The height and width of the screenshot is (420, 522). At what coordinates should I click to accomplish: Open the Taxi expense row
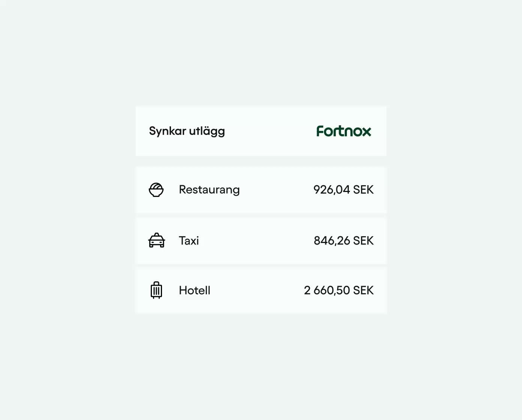261,240
